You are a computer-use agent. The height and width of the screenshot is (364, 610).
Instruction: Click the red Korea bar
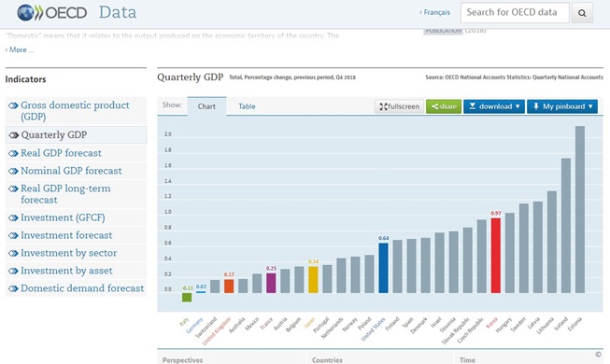click(x=496, y=256)
